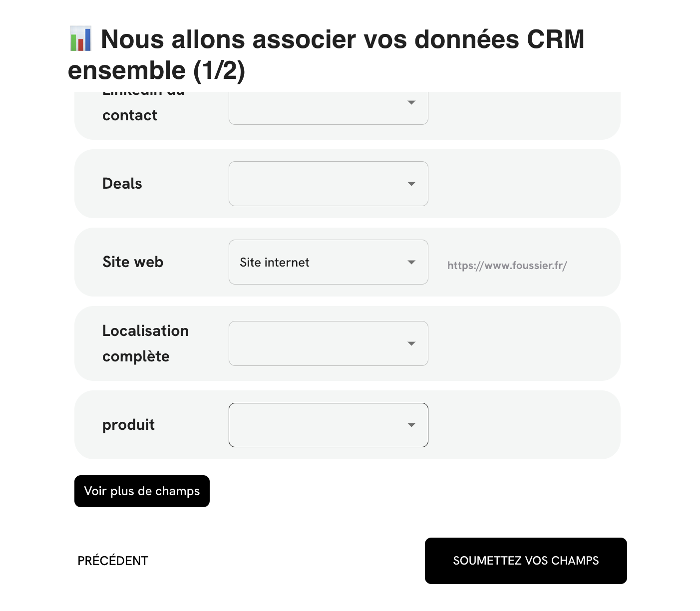Click the Localisation complète label
The image size is (700, 611).
point(145,343)
